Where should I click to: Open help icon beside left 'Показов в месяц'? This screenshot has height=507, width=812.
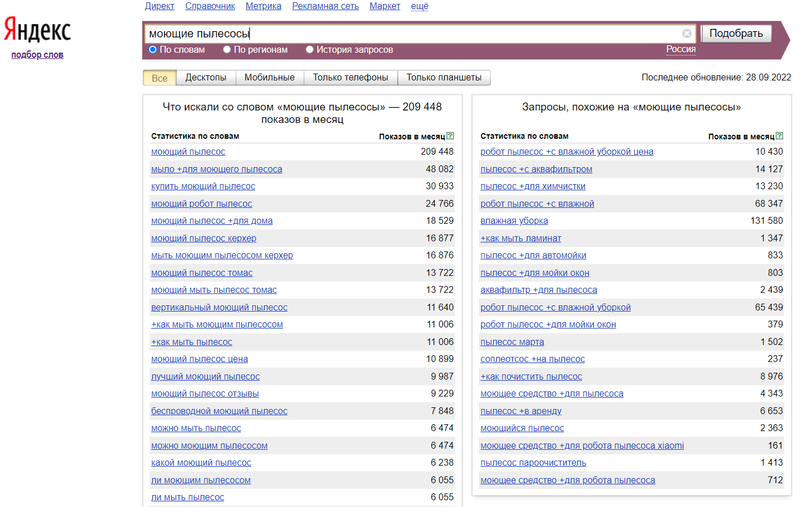point(450,136)
